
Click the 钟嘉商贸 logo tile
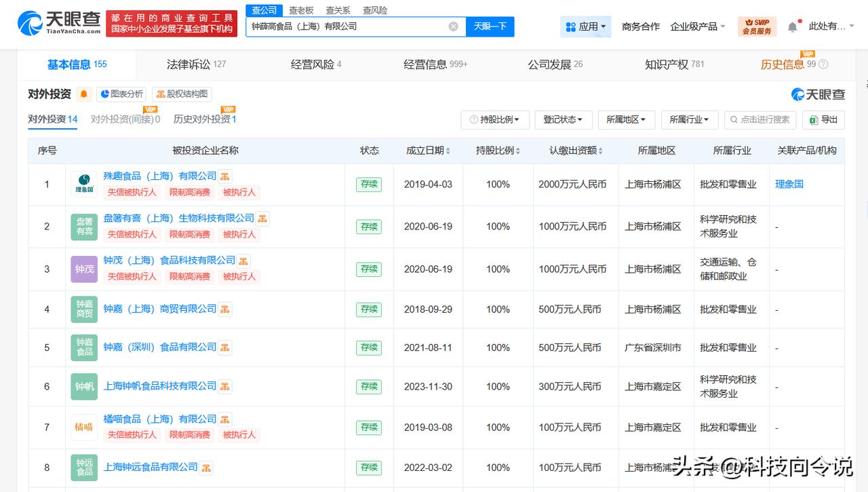click(x=84, y=309)
